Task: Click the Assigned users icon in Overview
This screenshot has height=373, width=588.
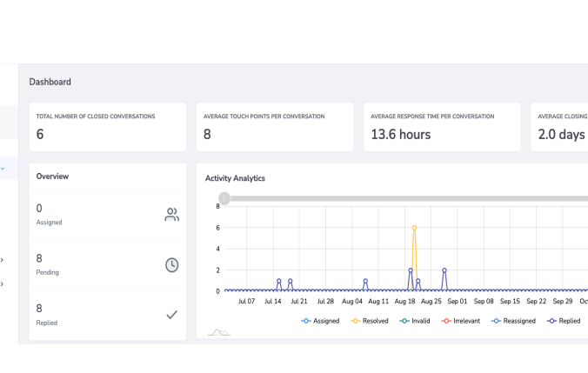Action: click(x=171, y=215)
